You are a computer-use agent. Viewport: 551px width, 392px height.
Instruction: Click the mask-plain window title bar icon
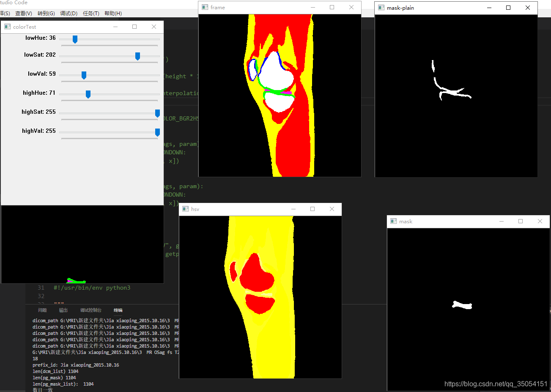(382, 8)
